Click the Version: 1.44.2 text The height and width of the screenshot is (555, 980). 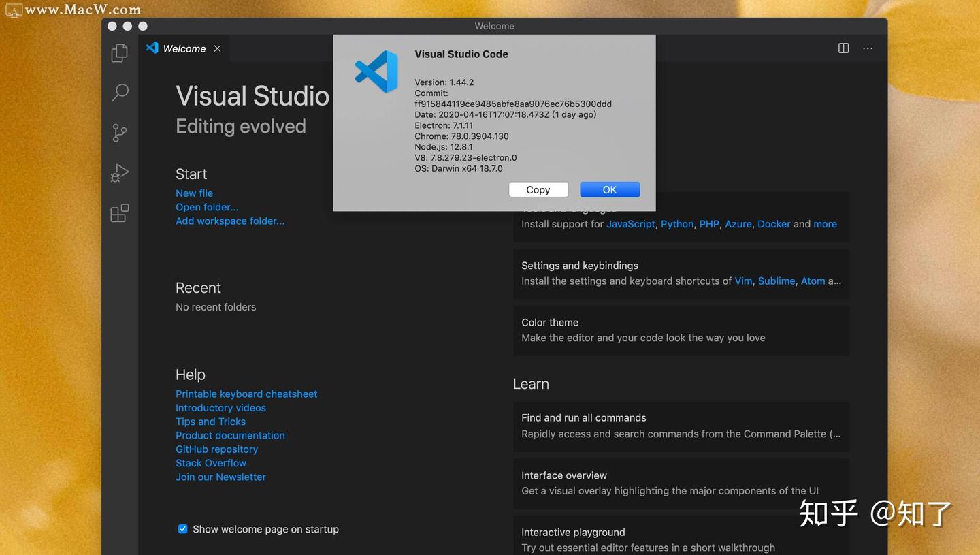444,82
